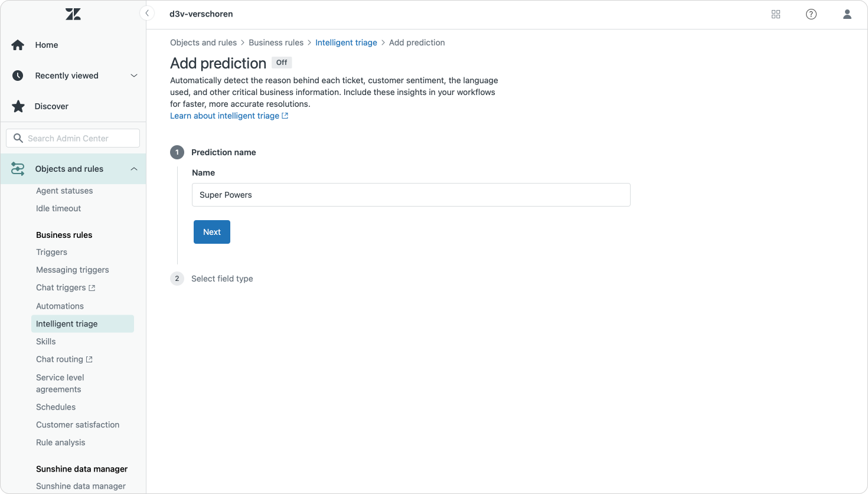The width and height of the screenshot is (868, 494).
Task: Click the Objects and rules arrows icon
Action: pyautogui.click(x=18, y=169)
